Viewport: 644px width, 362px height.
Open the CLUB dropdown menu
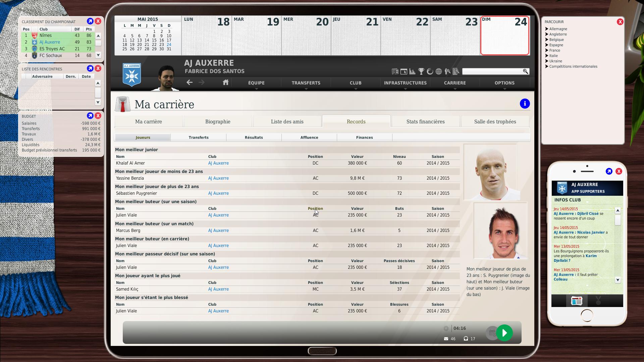356,83
